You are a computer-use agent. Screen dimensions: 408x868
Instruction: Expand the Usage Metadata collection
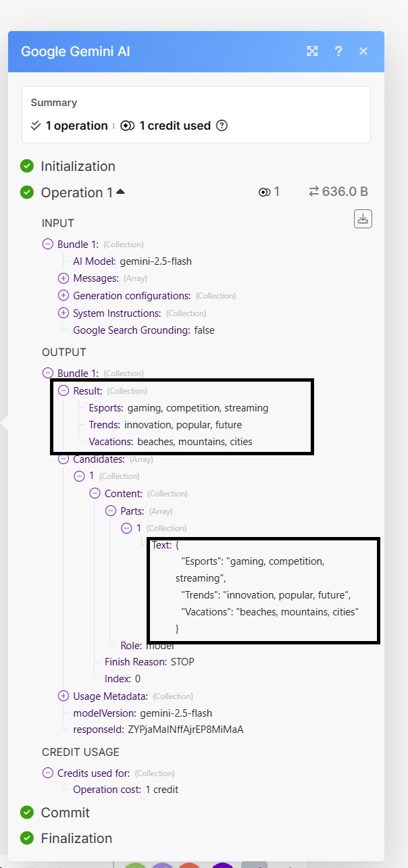coord(63,696)
